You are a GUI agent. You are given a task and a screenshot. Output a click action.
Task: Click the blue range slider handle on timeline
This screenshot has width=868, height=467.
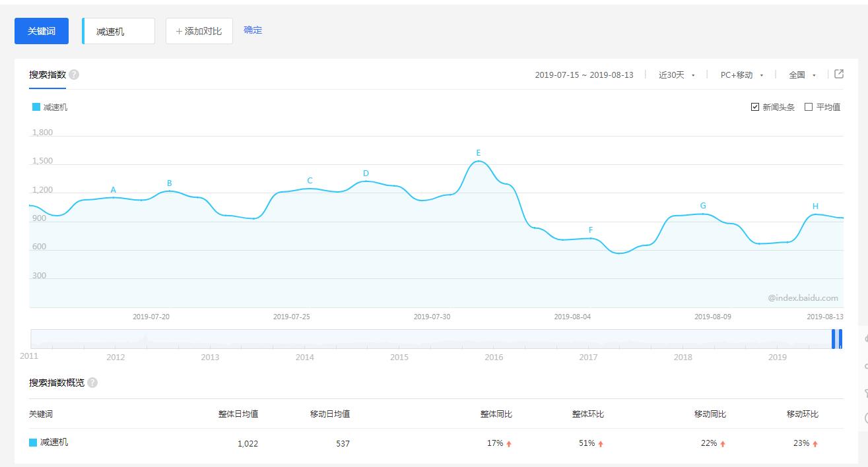[x=837, y=338]
